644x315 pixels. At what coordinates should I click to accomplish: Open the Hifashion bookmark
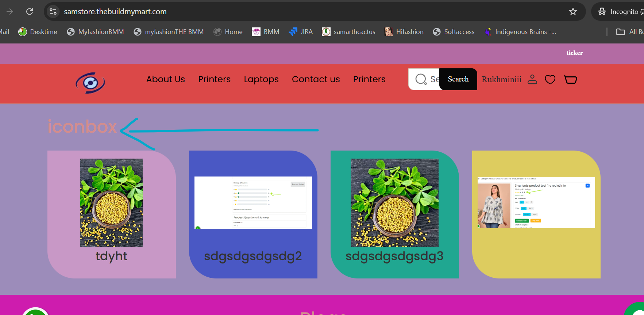[x=404, y=32]
